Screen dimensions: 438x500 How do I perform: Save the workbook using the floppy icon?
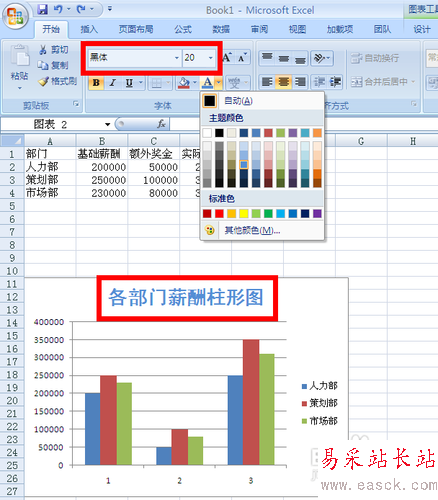click(42, 9)
